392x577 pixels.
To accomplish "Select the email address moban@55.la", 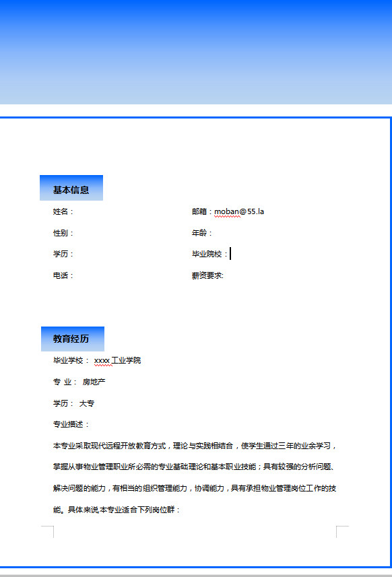I will [239, 211].
